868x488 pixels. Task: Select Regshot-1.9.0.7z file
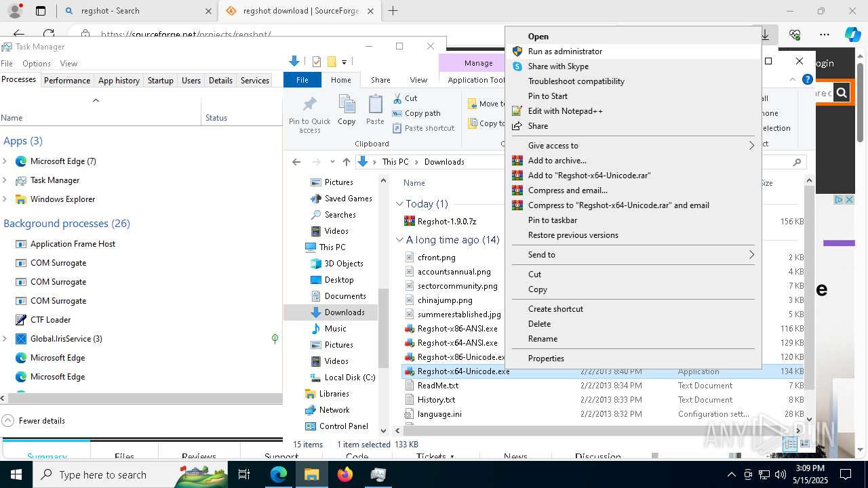(x=447, y=222)
